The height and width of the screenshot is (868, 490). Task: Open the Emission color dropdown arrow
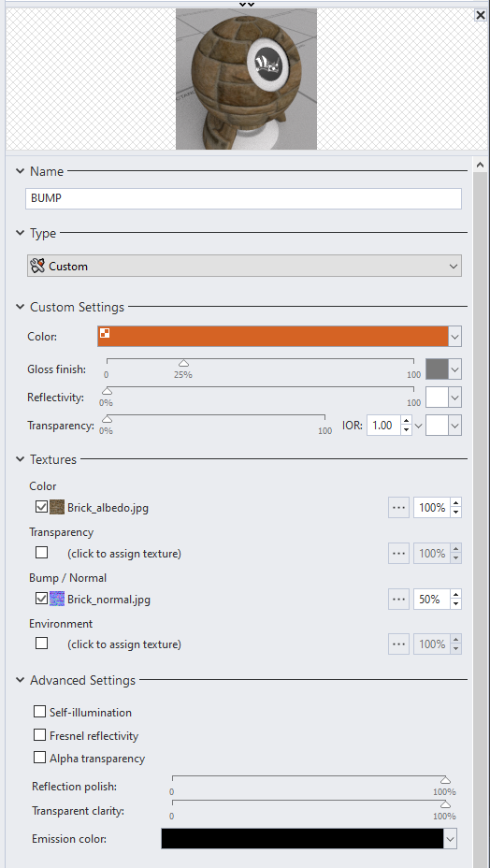[x=451, y=839]
